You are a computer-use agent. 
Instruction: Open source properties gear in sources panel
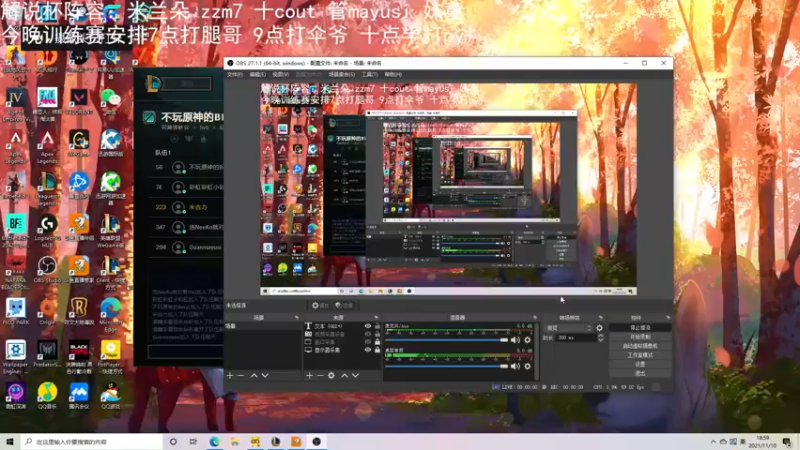[x=331, y=376]
